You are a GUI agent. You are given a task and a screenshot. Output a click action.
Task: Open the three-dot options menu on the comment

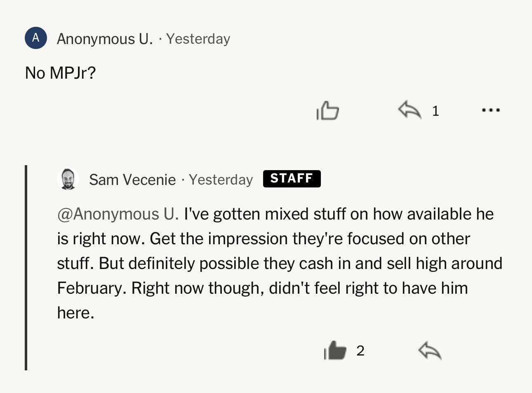490,110
